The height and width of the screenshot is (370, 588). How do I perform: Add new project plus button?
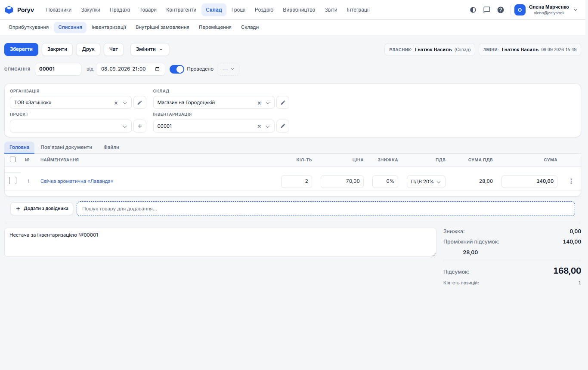click(x=140, y=126)
